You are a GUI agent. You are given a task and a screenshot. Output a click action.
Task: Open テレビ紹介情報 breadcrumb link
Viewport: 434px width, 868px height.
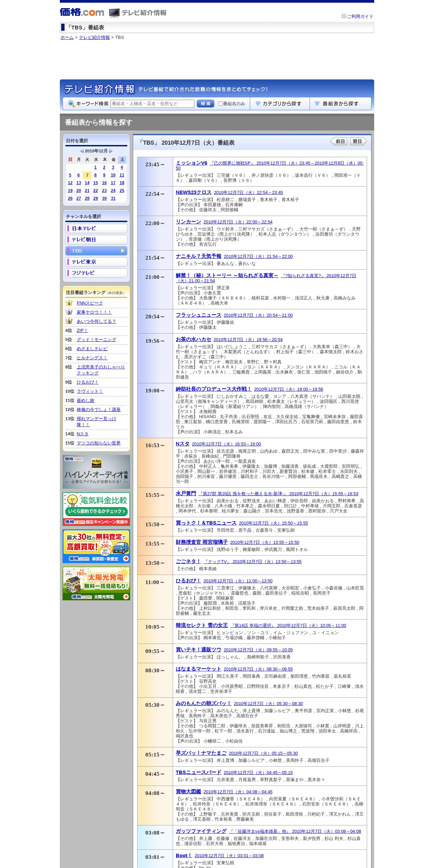click(94, 38)
